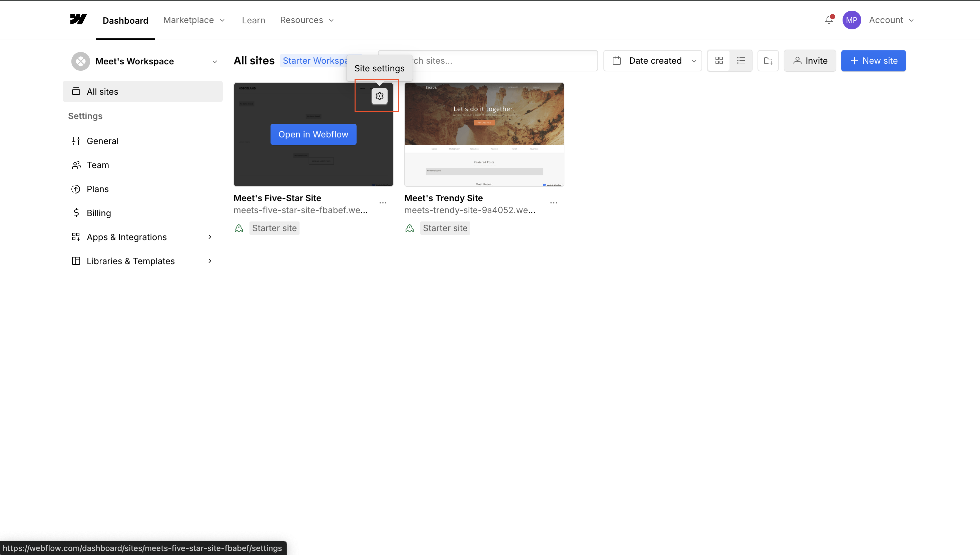Open the Date created sort dropdown
Screen dimensions: 980x555
click(652, 61)
